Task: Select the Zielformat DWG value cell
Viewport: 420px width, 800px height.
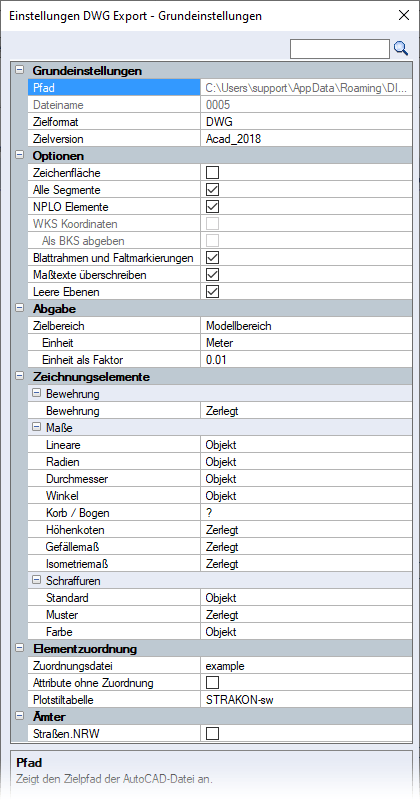Action: [x=306, y=122]
